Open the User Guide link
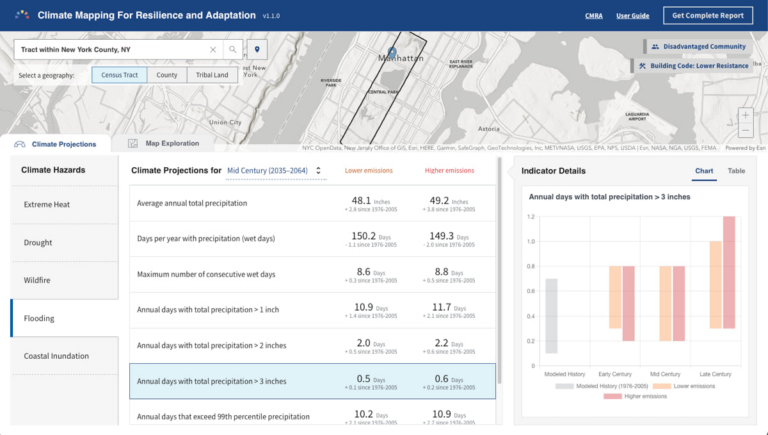This screenshot has width=768, height=435. click(x=632, y=16)
